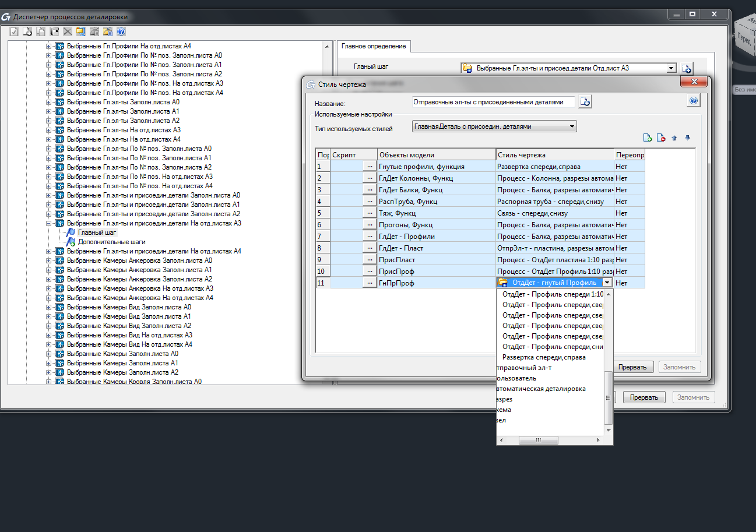Click the delete X icon in dispatcher toolbar

pos(68,32)
